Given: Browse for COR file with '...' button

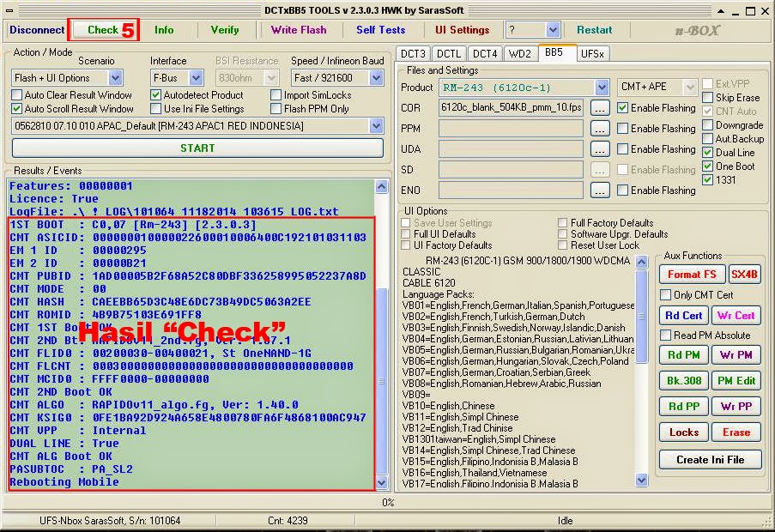Looking at the screenshot, I should pos(600,107).
